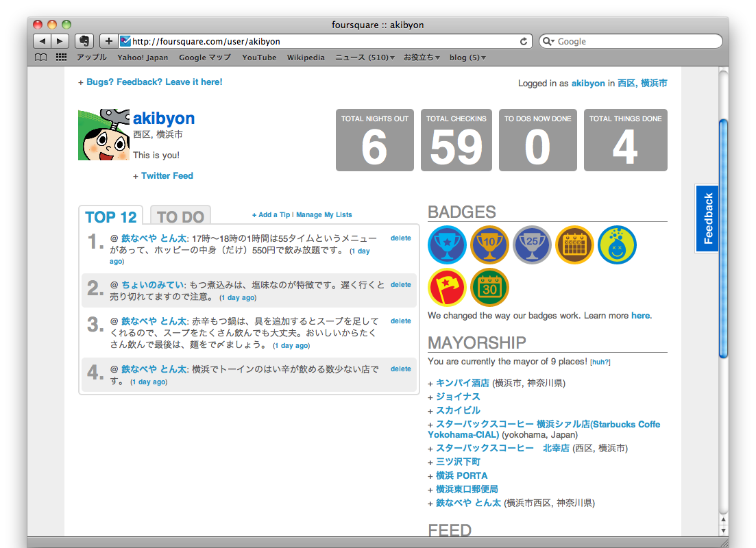756x548 pixels.
Task: Click the mayorship [huh?] link
Action: tap(600, 362)
